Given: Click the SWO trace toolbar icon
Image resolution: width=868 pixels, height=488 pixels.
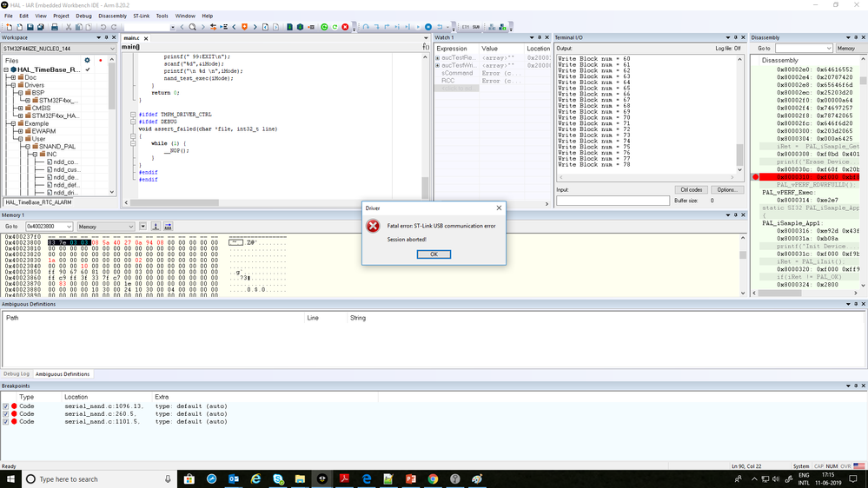Looking at the screenshot, I should coord(476,27).
